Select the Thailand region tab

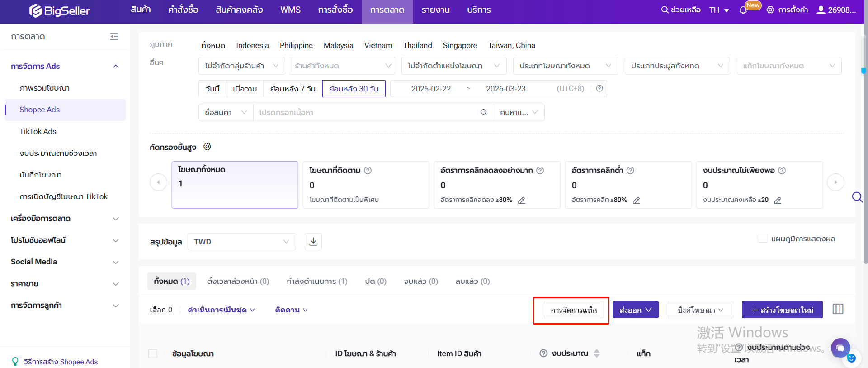pos(417,45)
